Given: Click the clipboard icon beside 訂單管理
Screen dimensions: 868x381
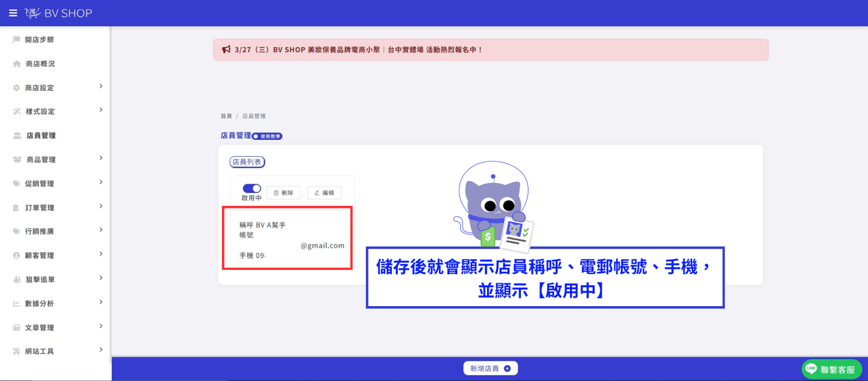Looking at the screenshot, I should (x=16, y=208).
